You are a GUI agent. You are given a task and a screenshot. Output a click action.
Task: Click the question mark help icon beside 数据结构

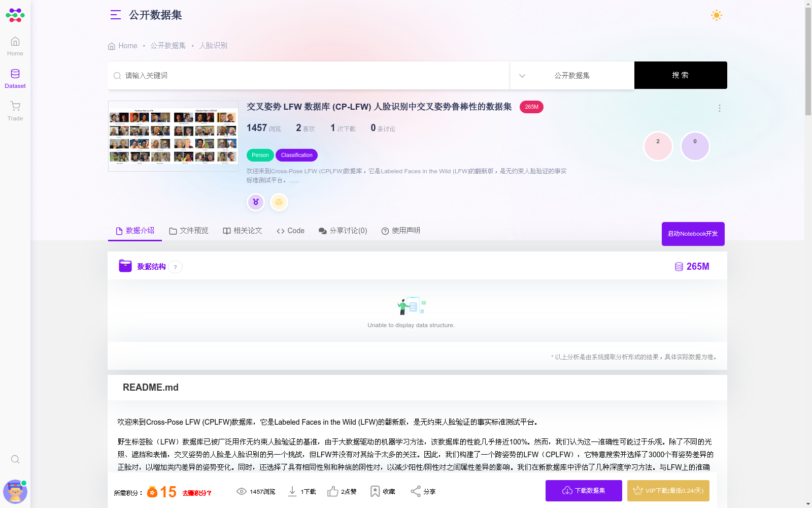[x=176, y=267]
